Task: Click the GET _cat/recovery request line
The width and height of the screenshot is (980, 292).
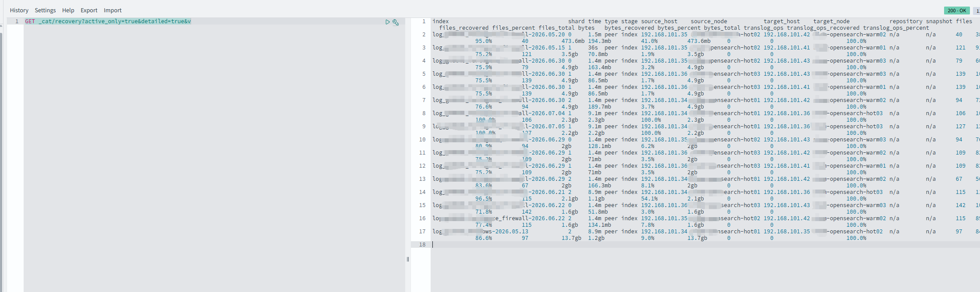Action: (x=108, y=21)
